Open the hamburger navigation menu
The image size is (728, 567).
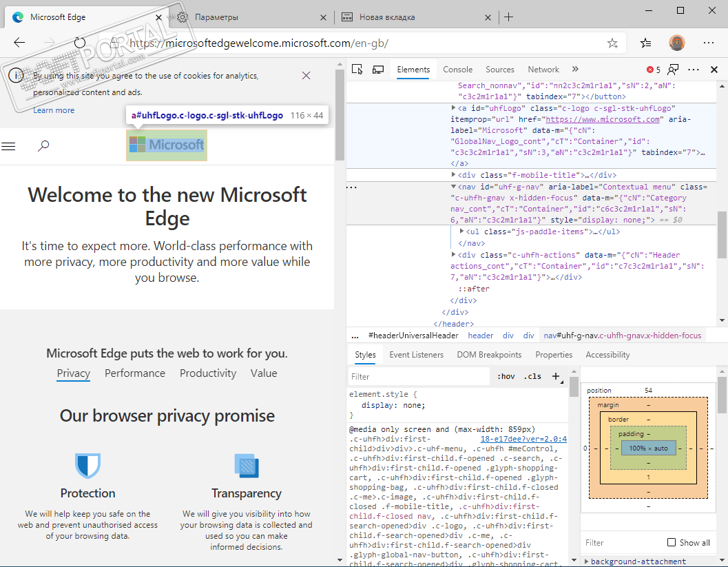tap(8, 146)
